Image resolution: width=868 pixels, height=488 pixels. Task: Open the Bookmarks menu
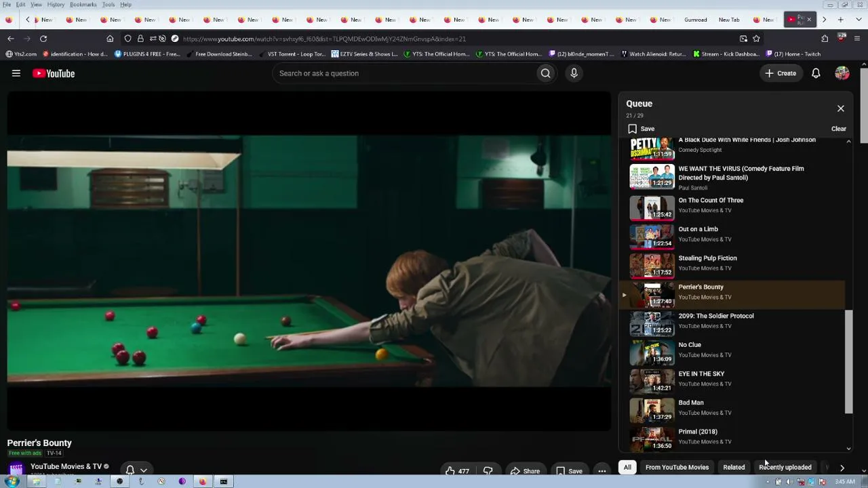(x=83, y=5)
